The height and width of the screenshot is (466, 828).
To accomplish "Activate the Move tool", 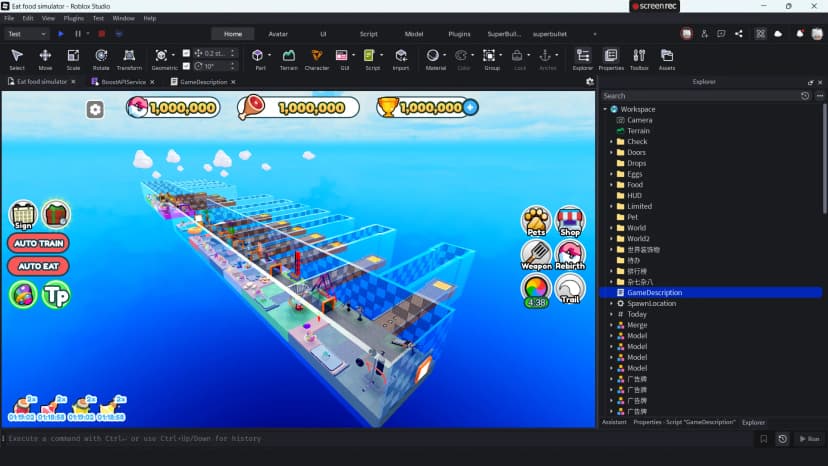I will (x=45, y=59).
